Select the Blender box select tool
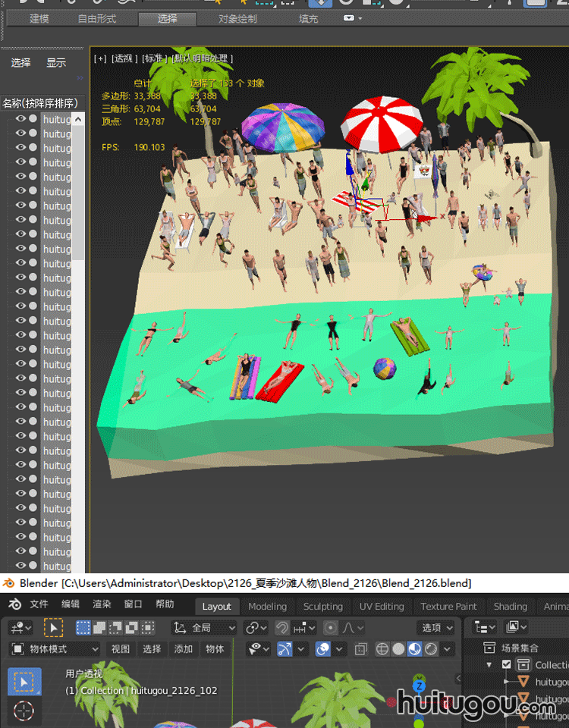This screenshot has width=569, height=728. point(24,681)
